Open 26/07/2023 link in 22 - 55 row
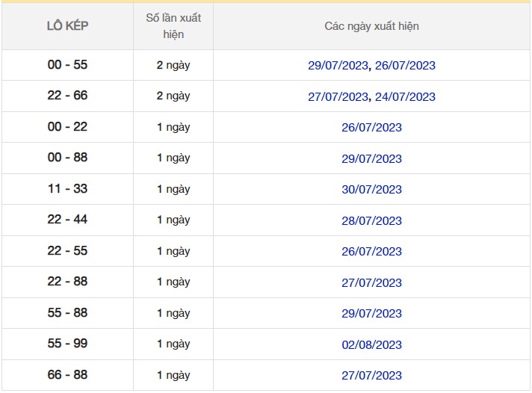 click(x=371, y=252)
